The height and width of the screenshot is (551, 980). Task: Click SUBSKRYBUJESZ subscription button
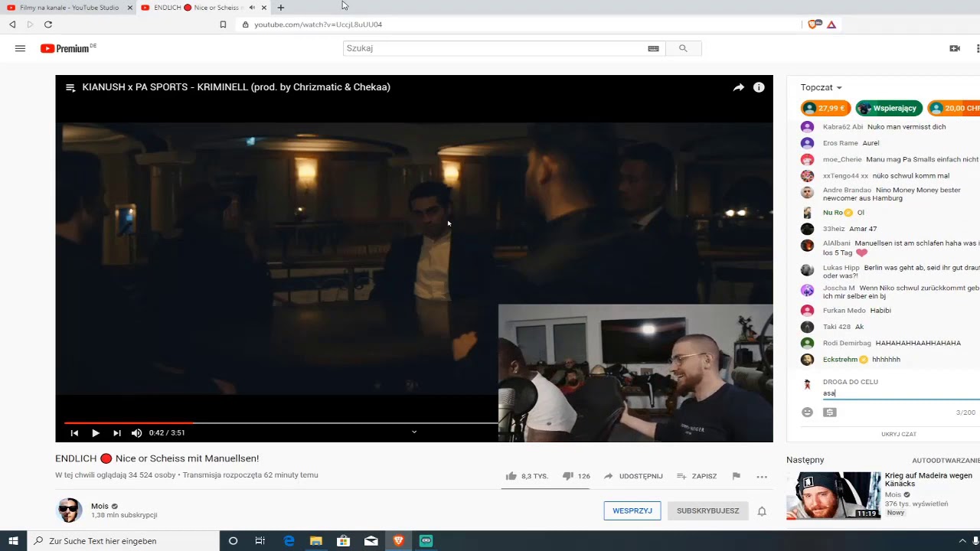pyautogui.click(x=708, y=511)
